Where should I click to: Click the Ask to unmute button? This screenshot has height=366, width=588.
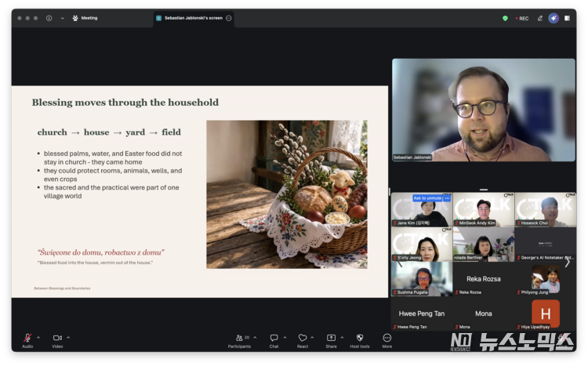426,198
